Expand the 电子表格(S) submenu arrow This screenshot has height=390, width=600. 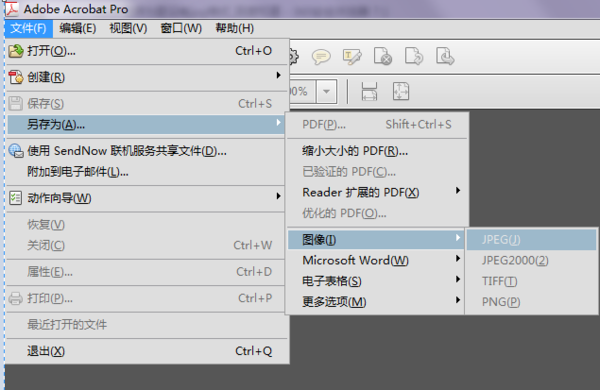click(458, 279)
